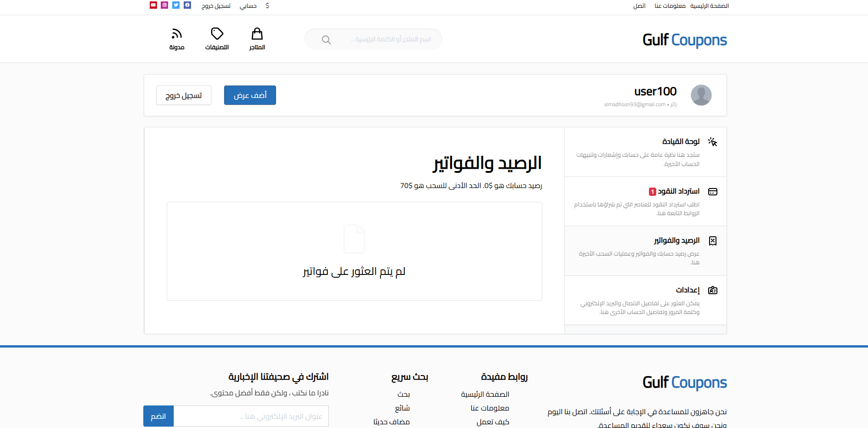Viewport: 868px width, 428px height.
Task: Select the المتاجر shopping bag icon
Action: click(x=257, y=33)
